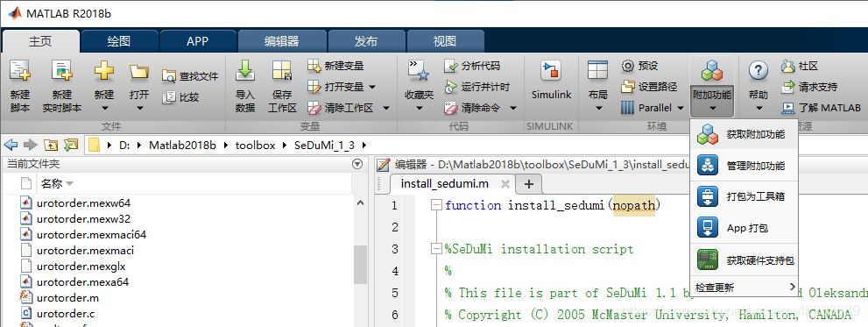Open Community (社区) link
This screenshot has height=327, width=868.
pos(800,66)
